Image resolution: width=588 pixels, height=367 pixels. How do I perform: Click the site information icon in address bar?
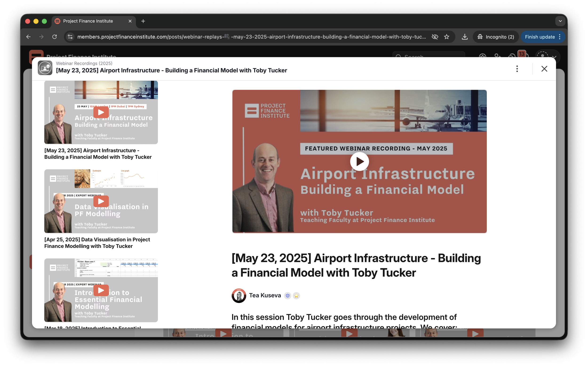click(x=70, y=37)
